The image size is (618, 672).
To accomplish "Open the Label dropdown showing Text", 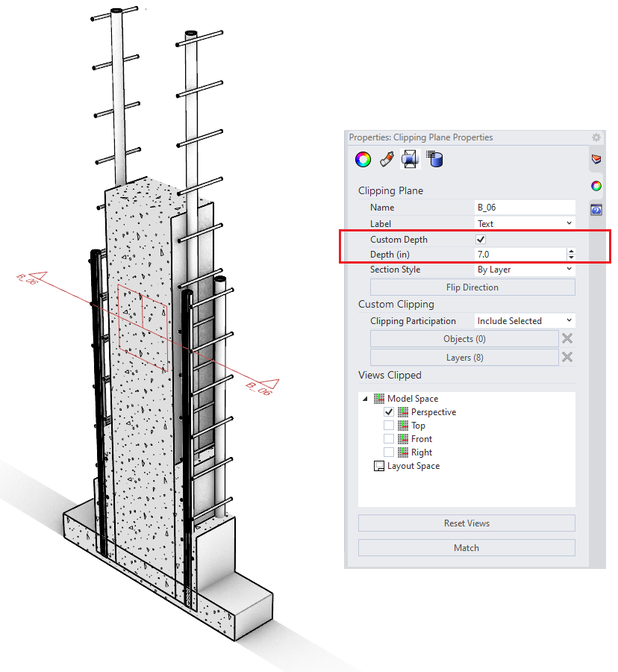I will click(x=525, y=223).
